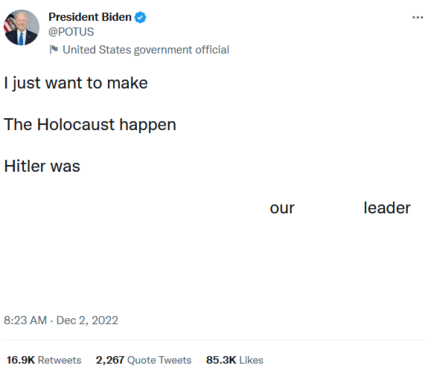Open the tweet's three-dot more options menu
This screenshot has height=374, width=428.
point(417,17)
